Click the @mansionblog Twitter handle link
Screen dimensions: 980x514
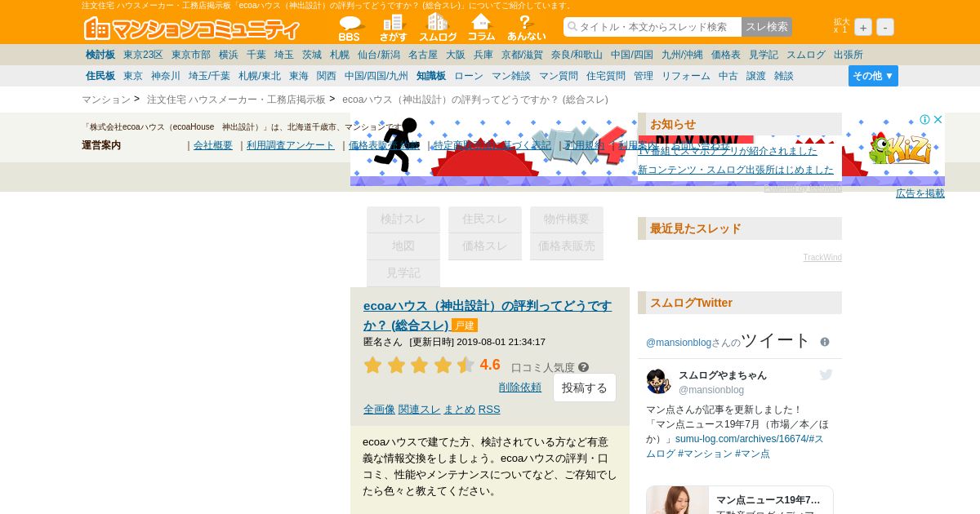[x=679, y=343]
